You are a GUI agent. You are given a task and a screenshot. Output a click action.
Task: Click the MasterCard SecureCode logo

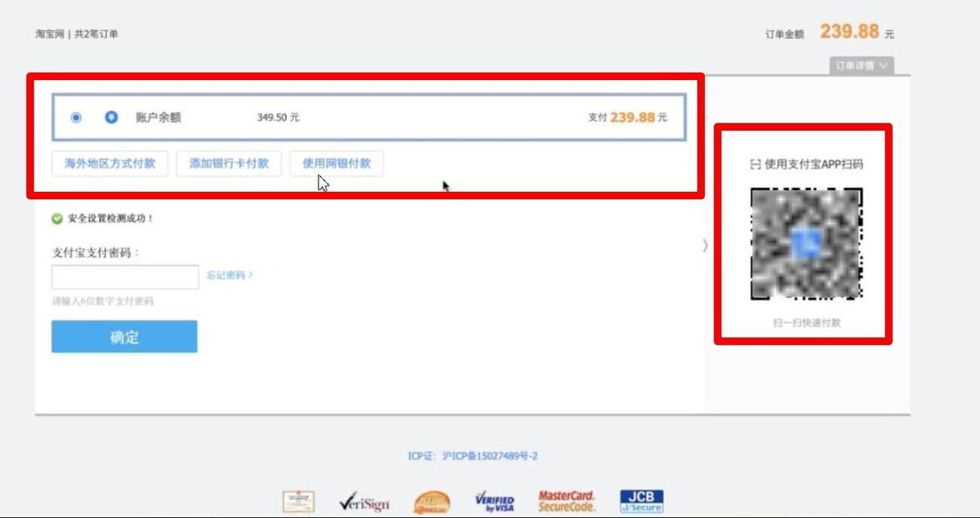coord(567,502)
